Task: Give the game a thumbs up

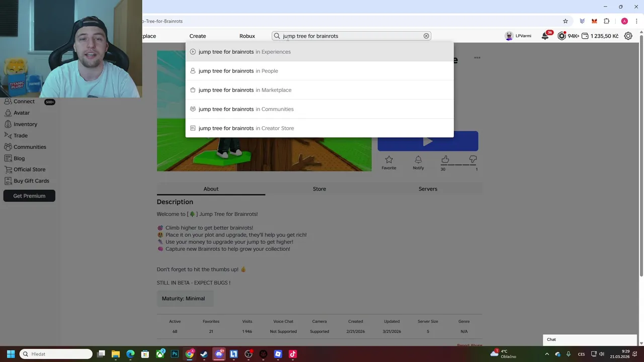Action: (445, 159)
